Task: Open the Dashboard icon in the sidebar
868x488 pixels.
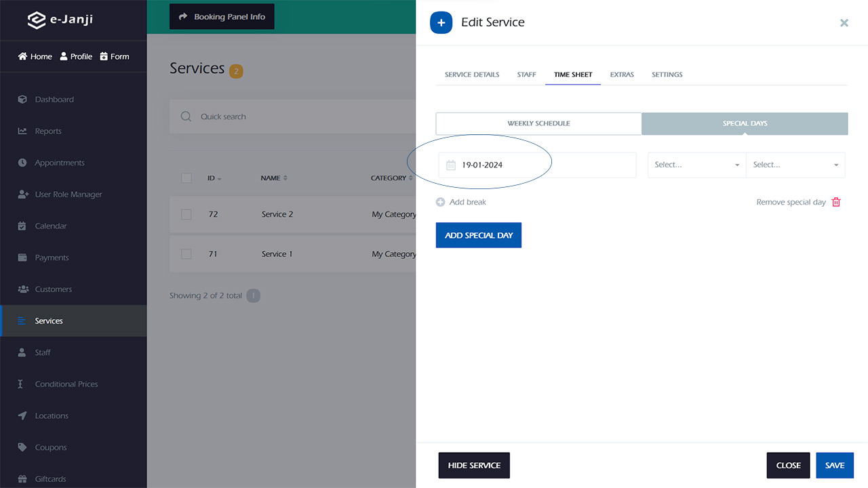Action: tap(22, 99)
